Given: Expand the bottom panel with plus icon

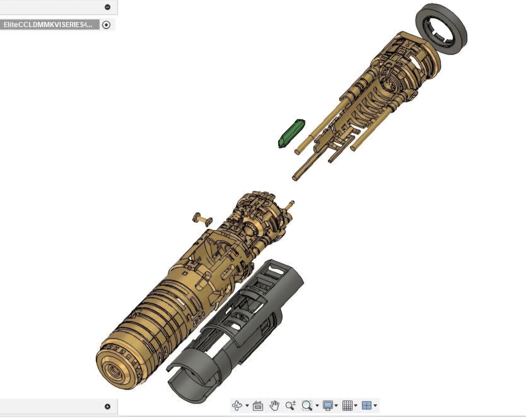Looking at the screenshot, I should [108, 407].
